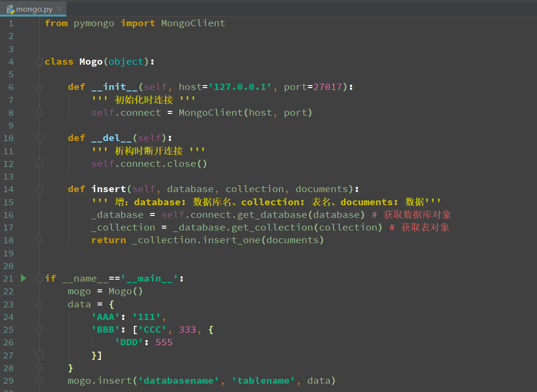The height and width of the screenshot is (392, 537).
Task: Click the number 333 in the list
Action: (187, 330)
